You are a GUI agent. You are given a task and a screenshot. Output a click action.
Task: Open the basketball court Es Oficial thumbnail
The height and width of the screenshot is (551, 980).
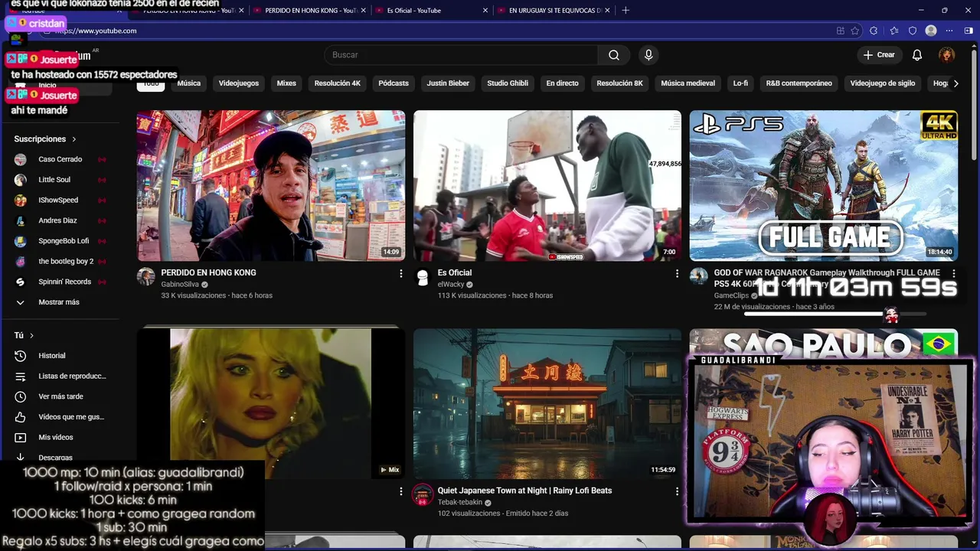[x=547, y=186]
